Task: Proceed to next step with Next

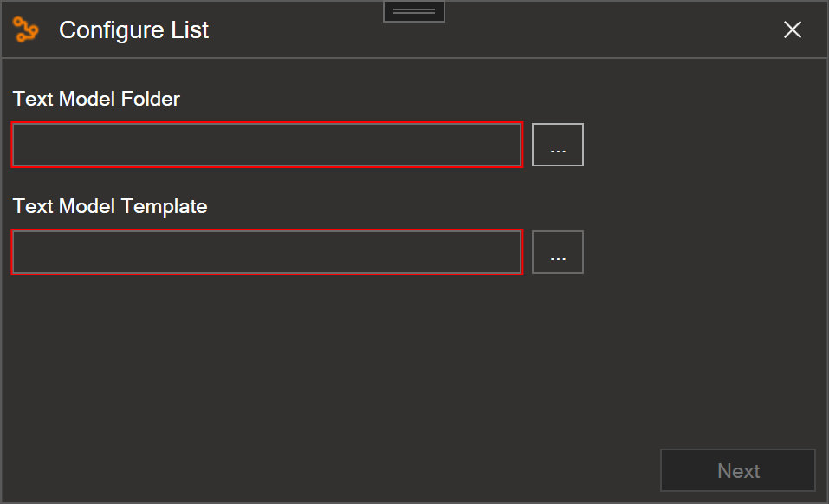Action: coord(737,470)
